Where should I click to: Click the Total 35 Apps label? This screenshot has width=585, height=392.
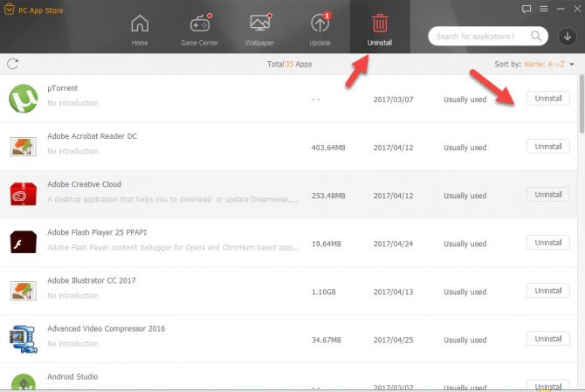pos(290,64)
